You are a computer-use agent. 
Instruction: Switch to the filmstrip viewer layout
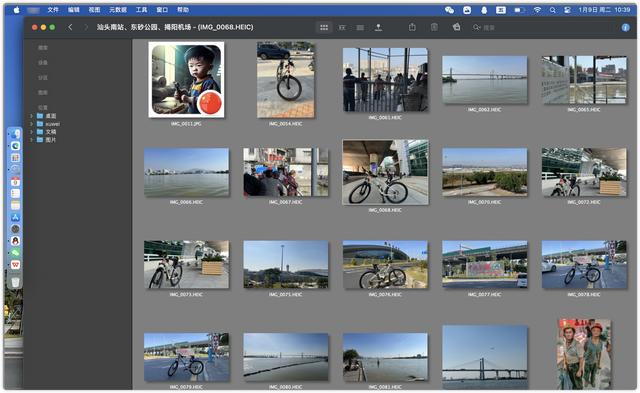(342, 27)
